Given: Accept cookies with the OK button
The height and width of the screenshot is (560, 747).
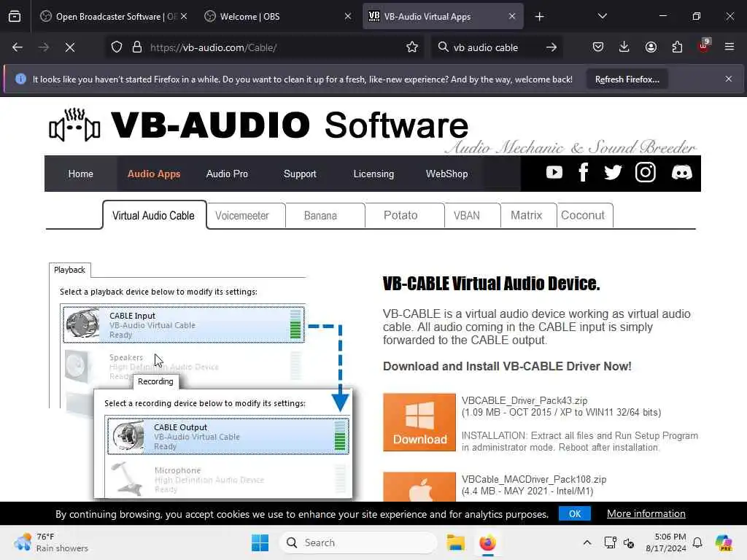Looking at the screenshot, I should [x=575, y=514].
